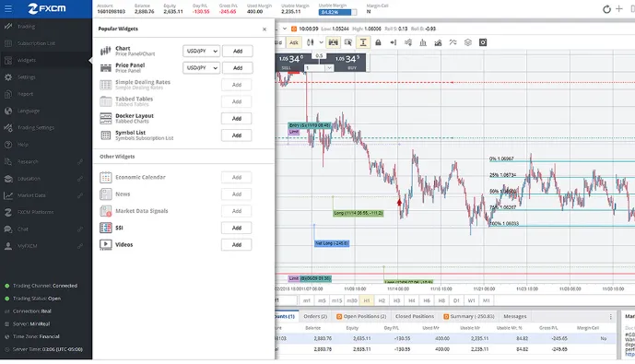Click the candlestick chart type icon
This screenshot has width=635, height=364.
click(311, 42)
